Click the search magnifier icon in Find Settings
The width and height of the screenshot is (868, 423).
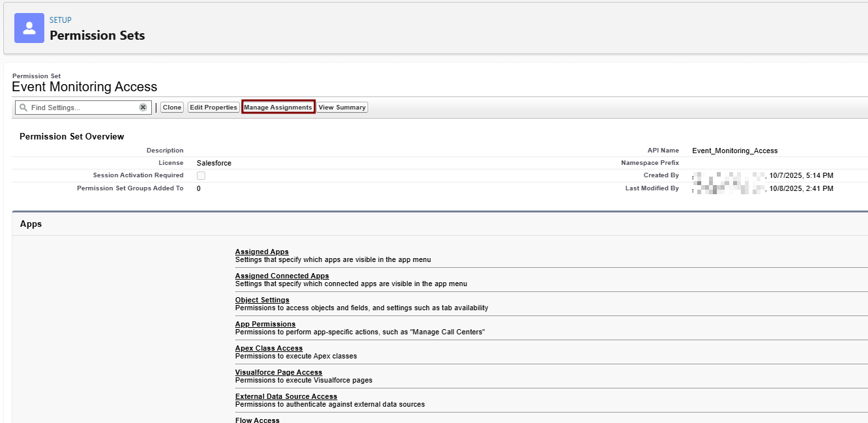click(x=23, y=108)
